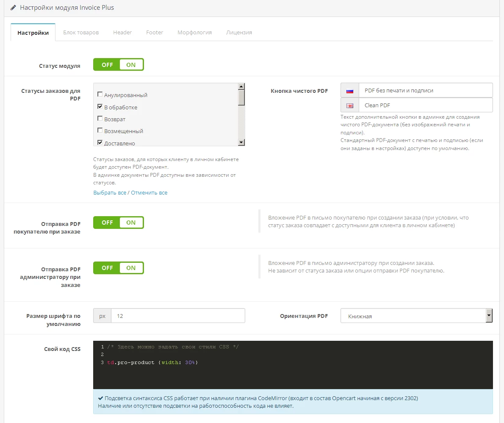The height and width of the screenshot is (423, 504).
Task: Click the English flag icon beside Clean PDF
Action: (x=350, y=106)
